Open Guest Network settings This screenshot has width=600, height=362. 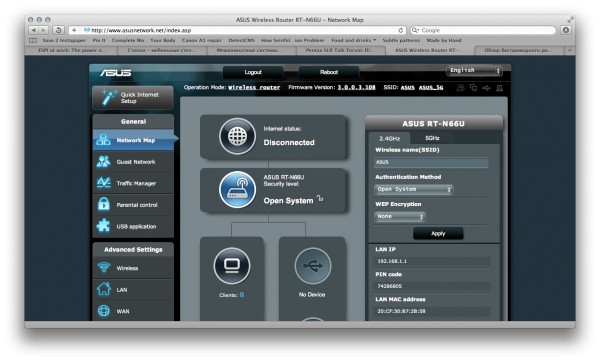point(134,162)
